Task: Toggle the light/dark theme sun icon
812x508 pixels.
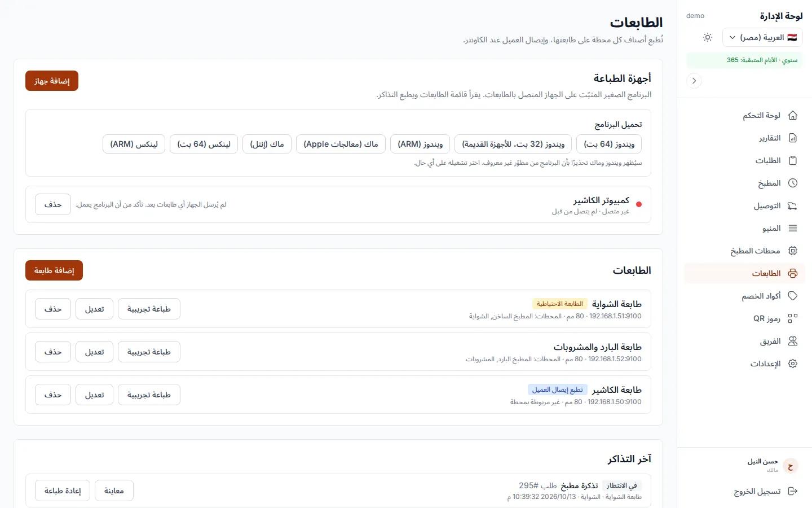Action: [x=708, y=37]
